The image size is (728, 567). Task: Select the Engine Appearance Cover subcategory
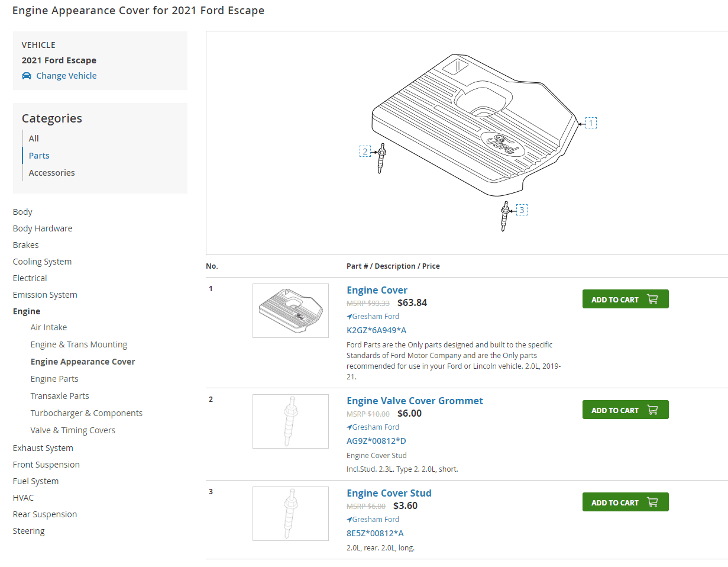(x=83, y=362)
